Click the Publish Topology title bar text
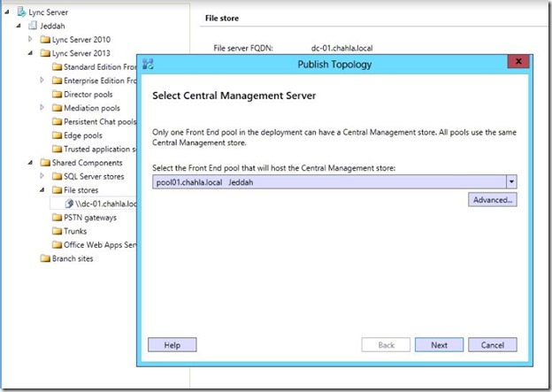 tap(334, 65)
